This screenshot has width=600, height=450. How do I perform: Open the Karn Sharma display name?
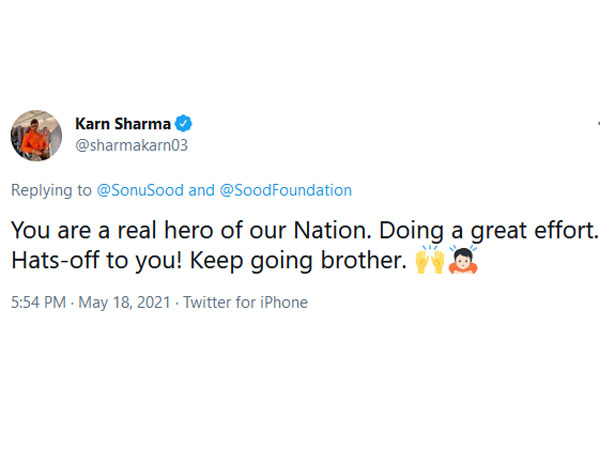click(122, 124)
